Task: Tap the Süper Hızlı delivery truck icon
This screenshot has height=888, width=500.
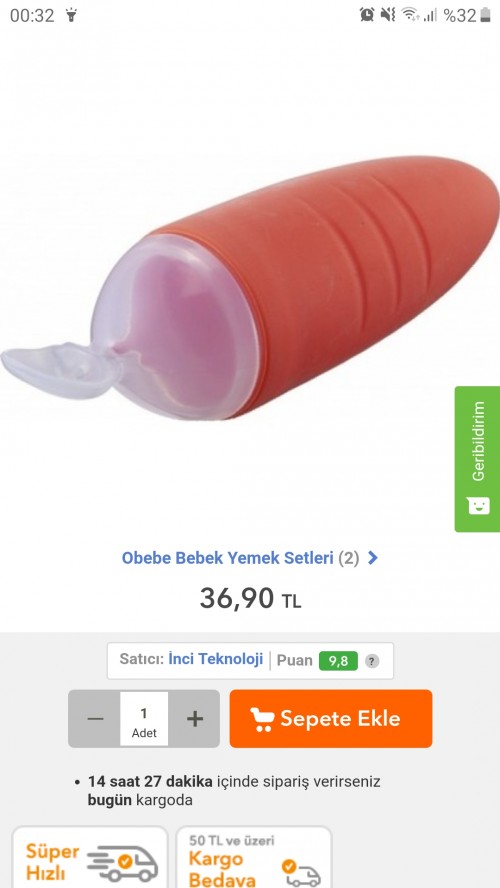Action: coord(123,863)
